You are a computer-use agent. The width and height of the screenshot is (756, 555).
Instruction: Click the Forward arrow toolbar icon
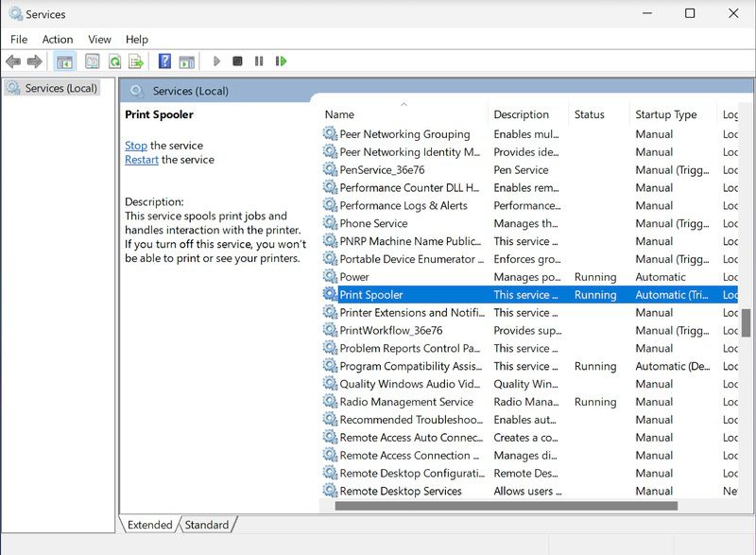pyautogui.click(x=35, y=61)
